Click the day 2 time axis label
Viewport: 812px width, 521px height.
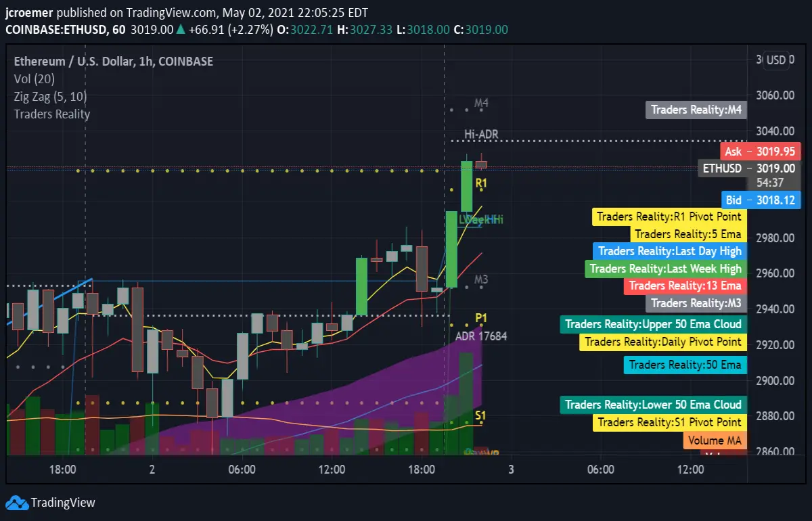pos(152,470)
